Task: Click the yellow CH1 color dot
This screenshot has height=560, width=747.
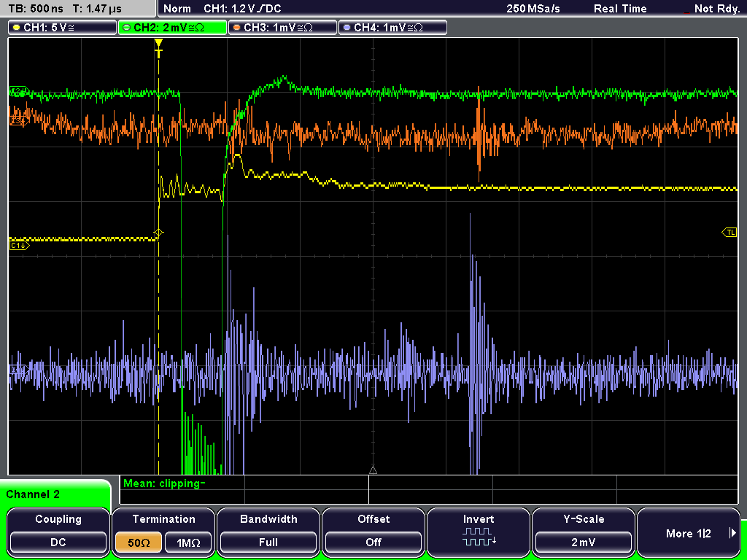Action: click(x=17, y=28)
